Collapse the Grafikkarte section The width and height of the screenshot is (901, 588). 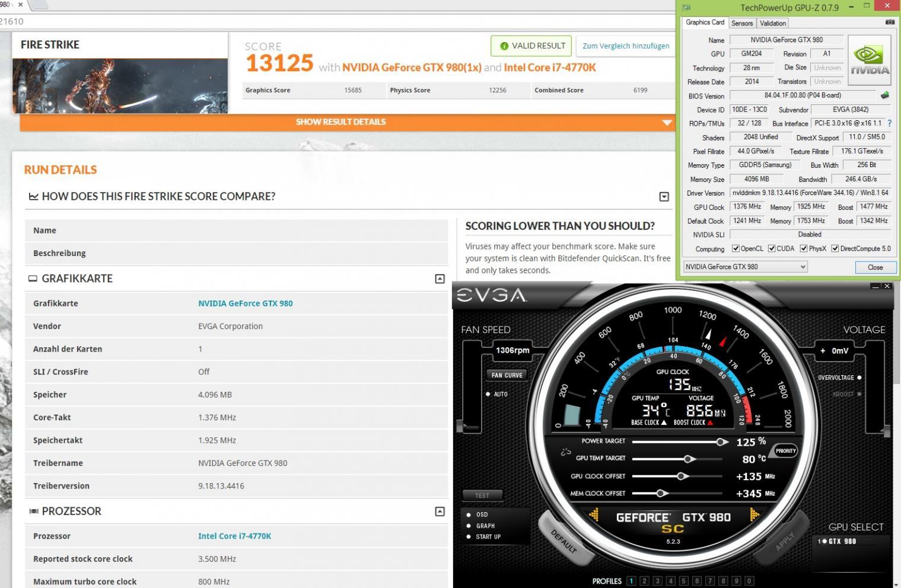pyautogui.click(x=440, y=279)
